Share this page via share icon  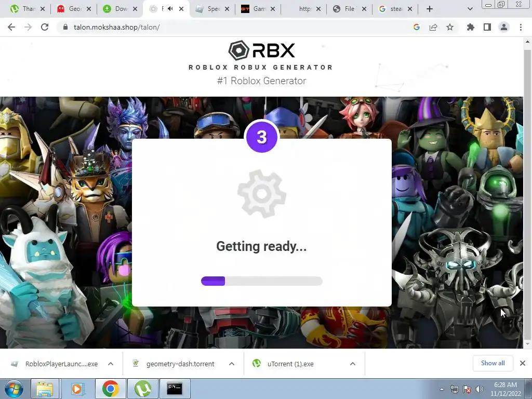[433, 27]
